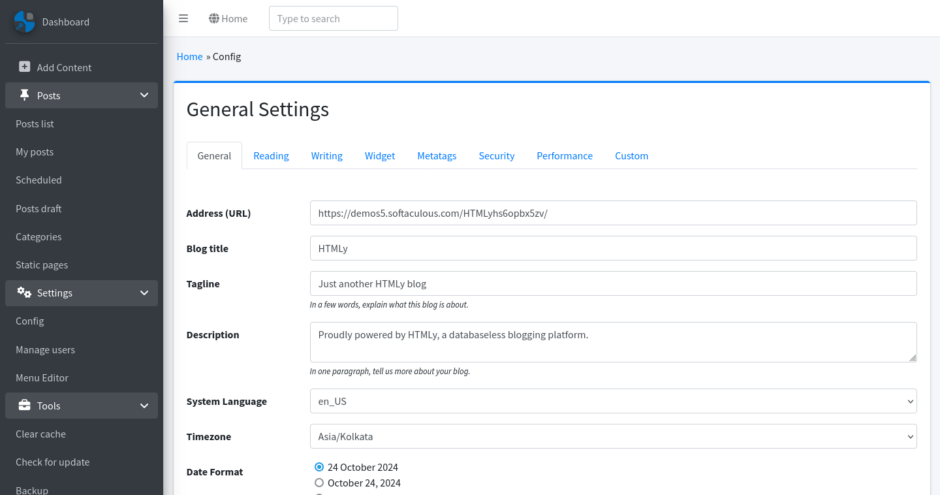Toggle the sidebar with the hamburger icon
This screenshot has height=495, width=940.
[x=183, y=19]
